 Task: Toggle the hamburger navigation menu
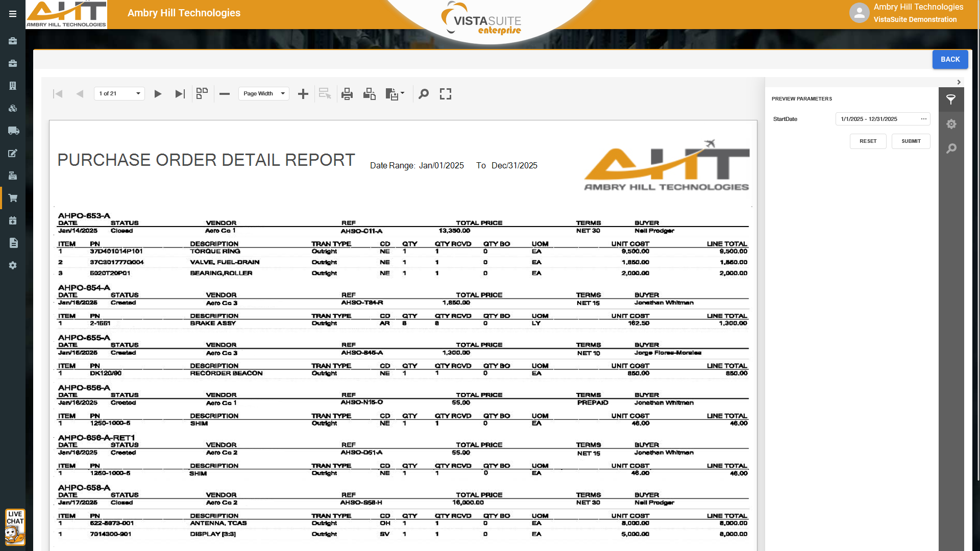tap(13, 14)
